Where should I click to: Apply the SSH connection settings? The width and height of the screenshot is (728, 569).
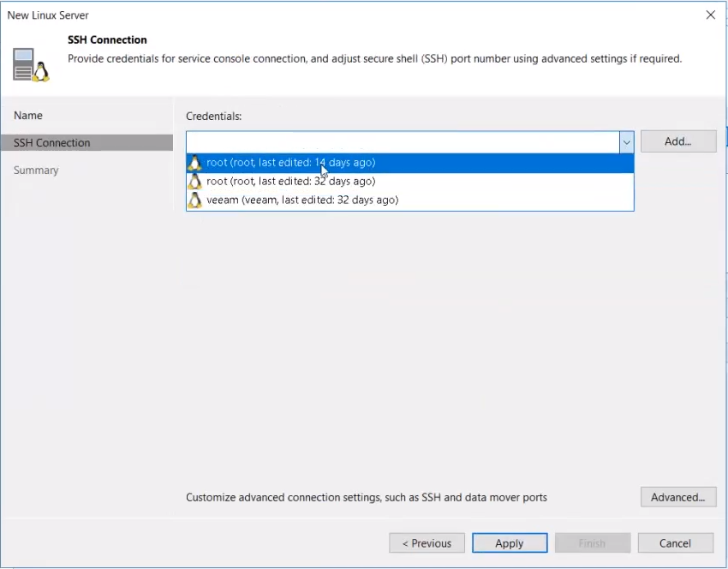click(510, 543)
